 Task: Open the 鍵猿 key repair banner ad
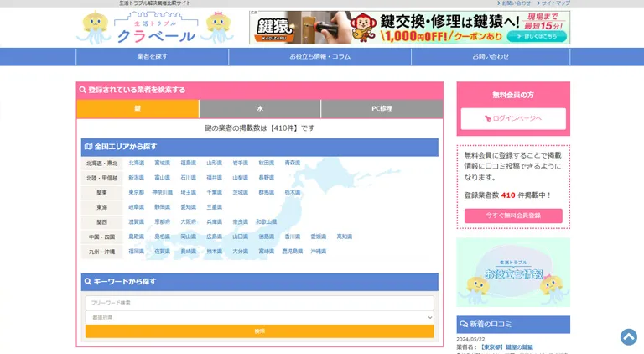click(409, 28)
